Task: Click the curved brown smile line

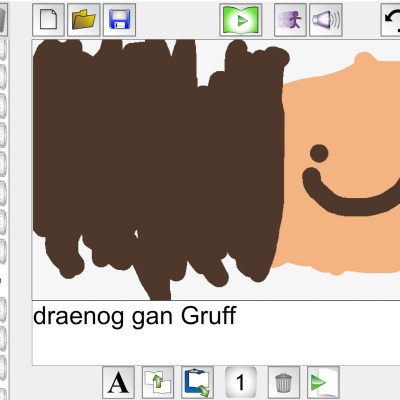Action: (350, 197)
